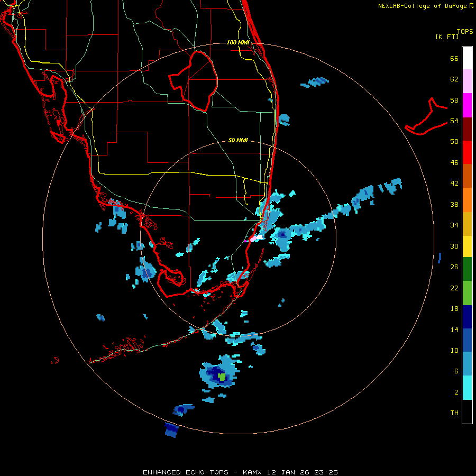The height and width of the screenshot is (476, 476).
Task: Click the 14 legend value
Action: [x=454, y=329]
